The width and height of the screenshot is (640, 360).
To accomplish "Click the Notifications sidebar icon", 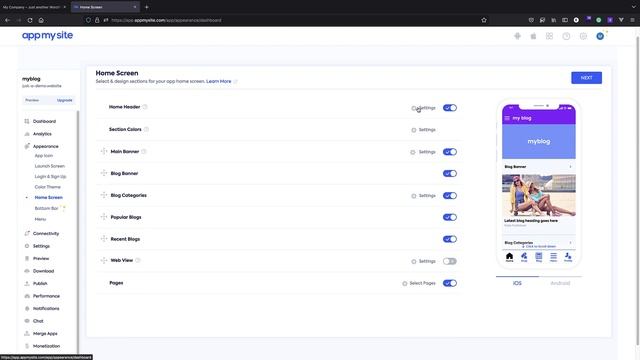I will click(x=27, y=309).
